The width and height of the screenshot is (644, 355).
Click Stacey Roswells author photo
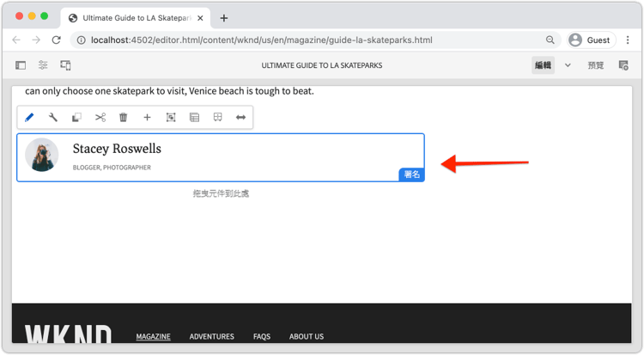pyautogui.click(x=42, y=155)
